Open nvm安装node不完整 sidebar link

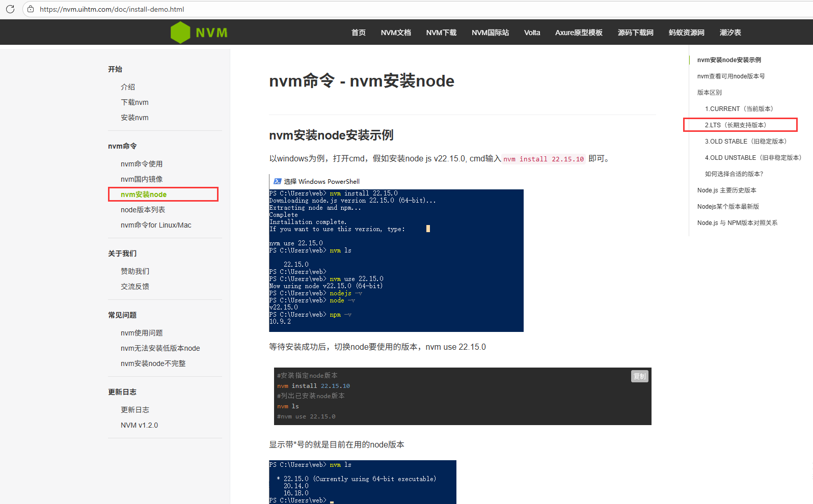click(153, 363)
